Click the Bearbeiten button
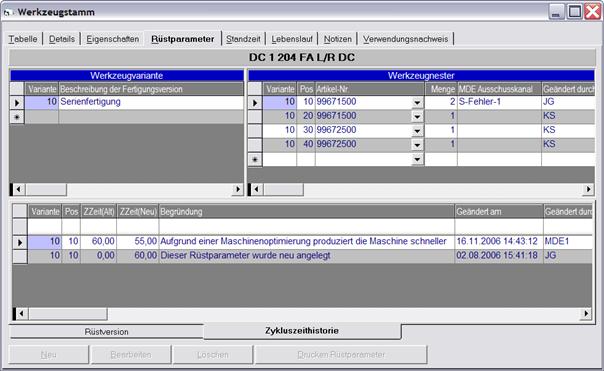 [131, 354]
